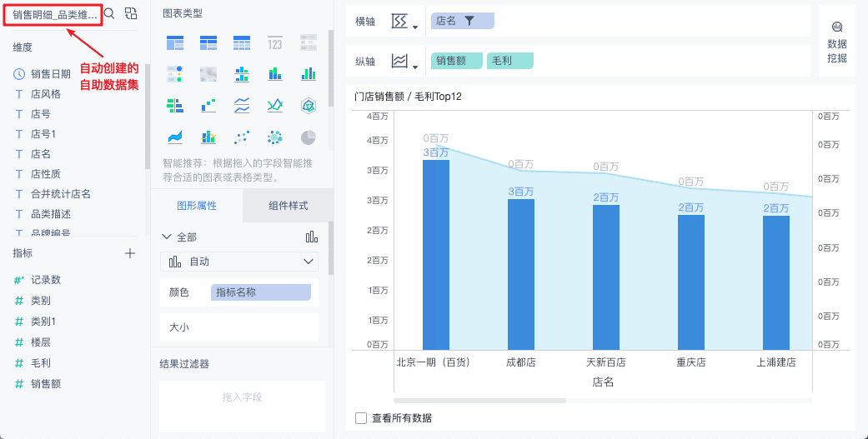Click the 毛利 pill in 纵轴

[x=509, y=61]
